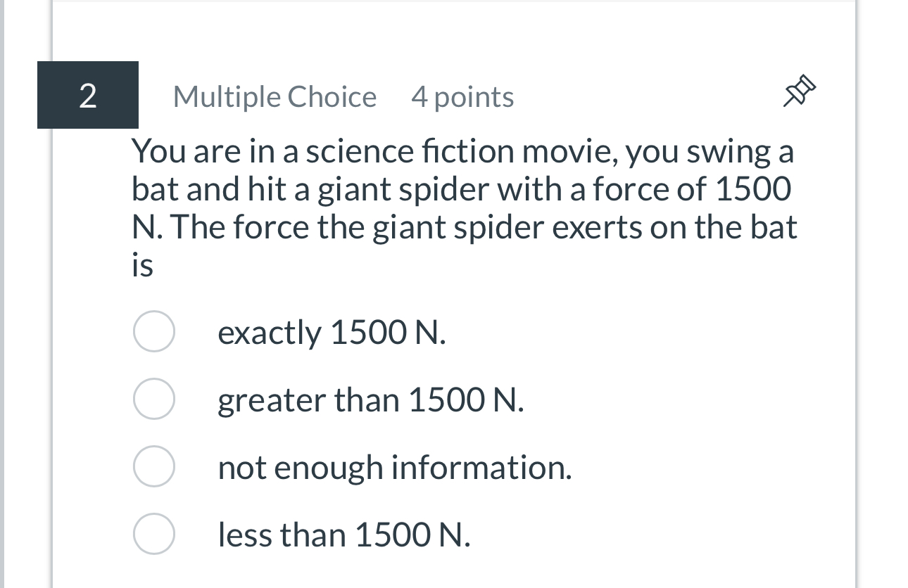Select the radio button for not enough information

click(x=153, y=466)
